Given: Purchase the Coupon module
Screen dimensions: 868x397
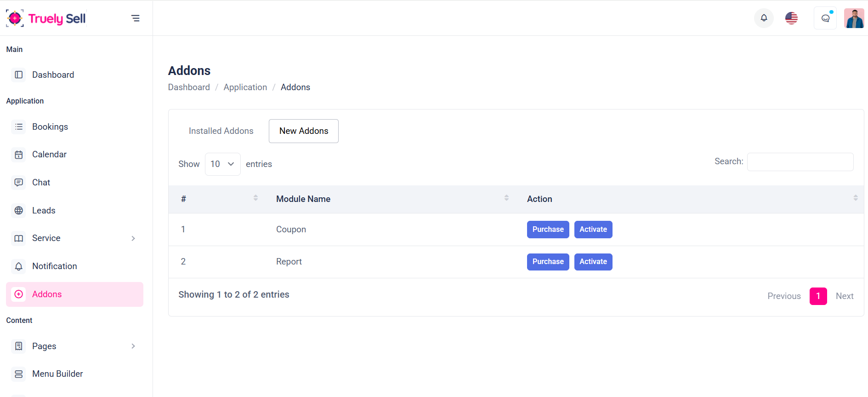Looking at the screenshot, I should click(x=548, y=230).
